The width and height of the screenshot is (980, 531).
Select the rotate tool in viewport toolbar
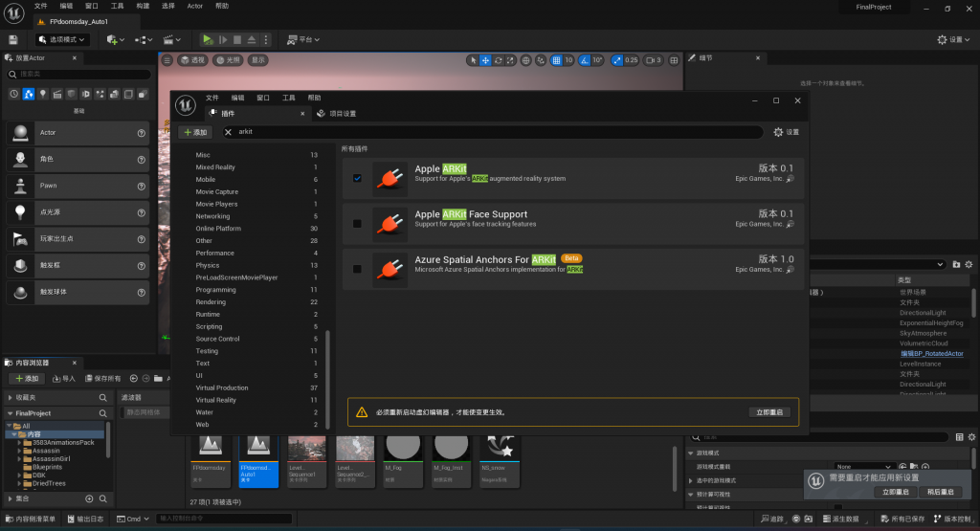[498, 60]
